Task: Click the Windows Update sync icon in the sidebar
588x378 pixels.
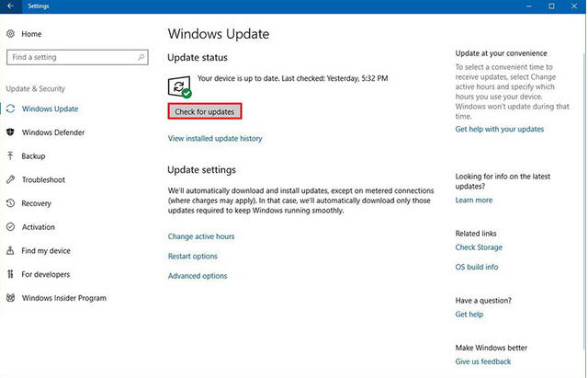Action: click(10, 109)
